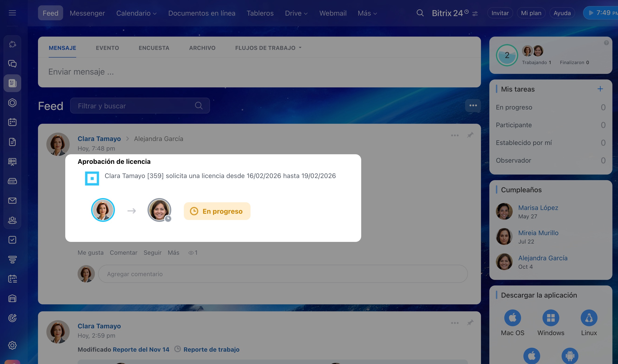
Task: Open the hamburger menu in the top-left
Action: pyautogui.click(x=12, y=13)
